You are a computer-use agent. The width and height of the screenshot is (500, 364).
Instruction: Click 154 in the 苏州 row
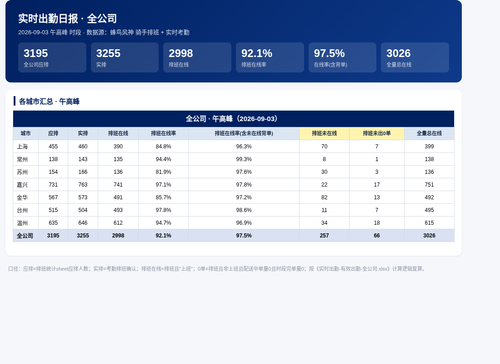pyautogui.click(x=53, y=172)
